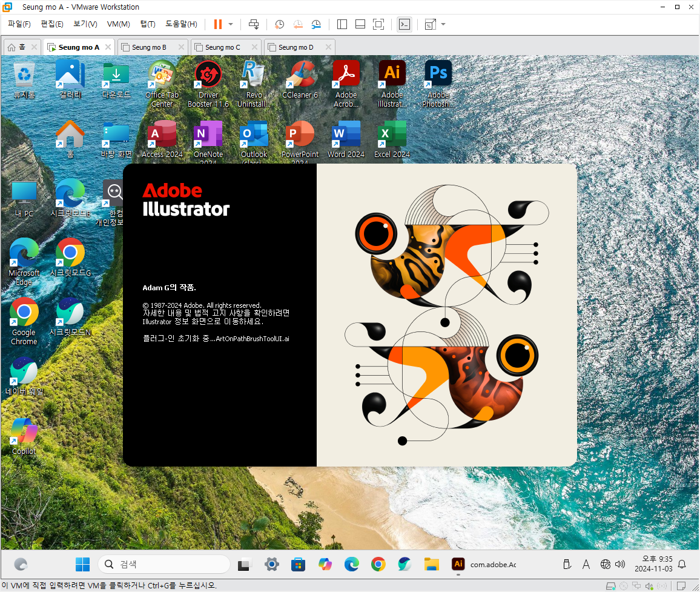Expand the stretch display dropdown arrow
Viewport: 700px width, 592px height.
point(443,24)
